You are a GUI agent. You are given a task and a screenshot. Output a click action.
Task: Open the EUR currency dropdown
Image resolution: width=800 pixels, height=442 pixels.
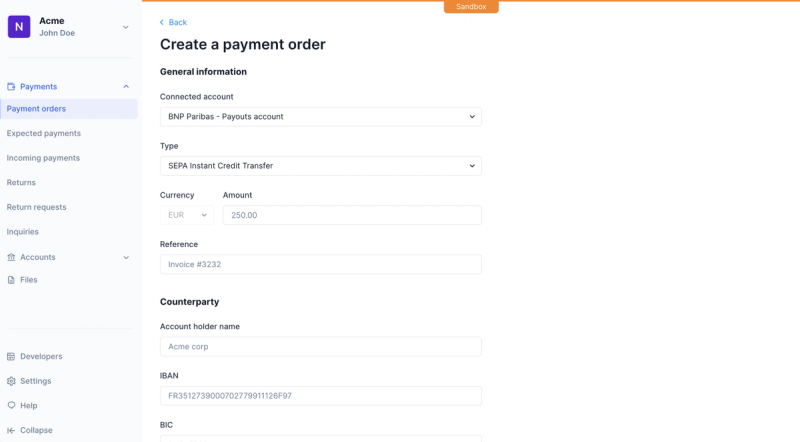tap(187, 215)
